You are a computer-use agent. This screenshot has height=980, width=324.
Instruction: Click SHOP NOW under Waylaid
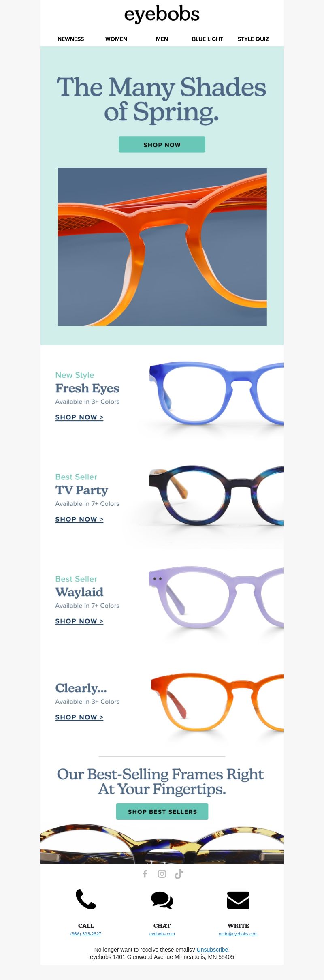(x=79, y=621)
